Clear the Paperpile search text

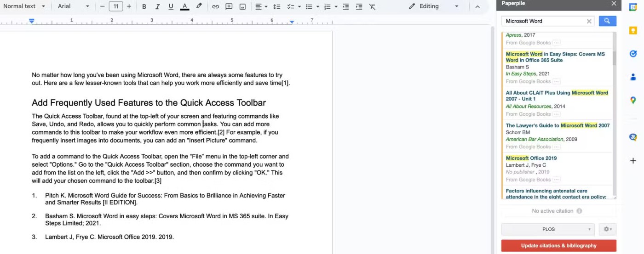click(x=589, y=21)
